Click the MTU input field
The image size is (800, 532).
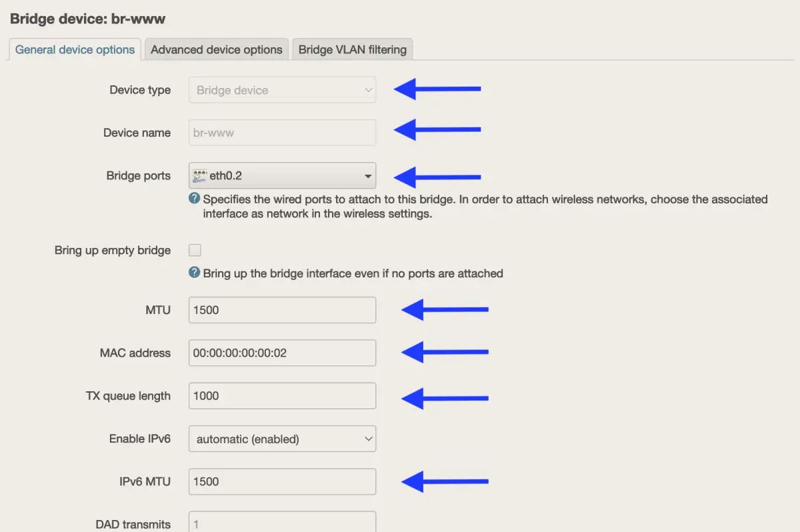pos(282,310)
